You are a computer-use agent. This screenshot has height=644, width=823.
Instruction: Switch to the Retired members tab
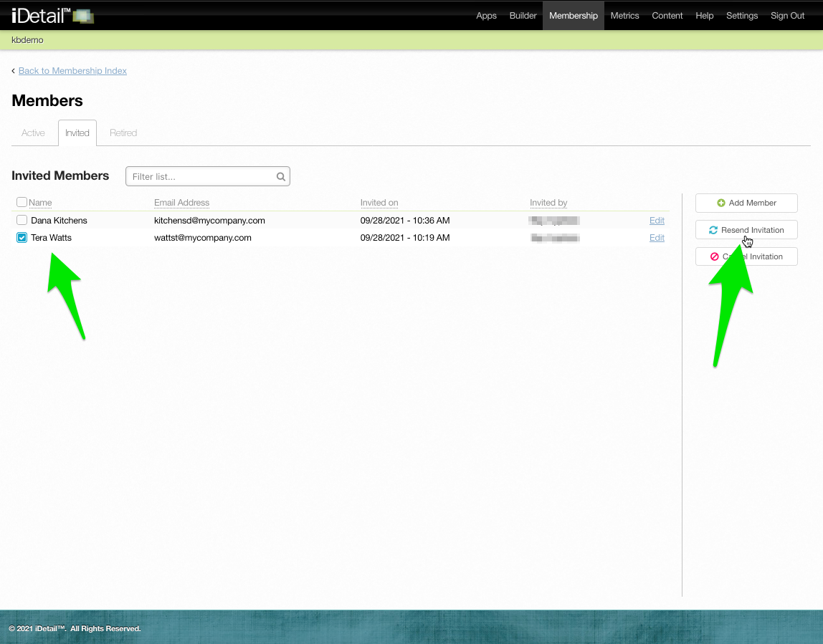point(123,133)
